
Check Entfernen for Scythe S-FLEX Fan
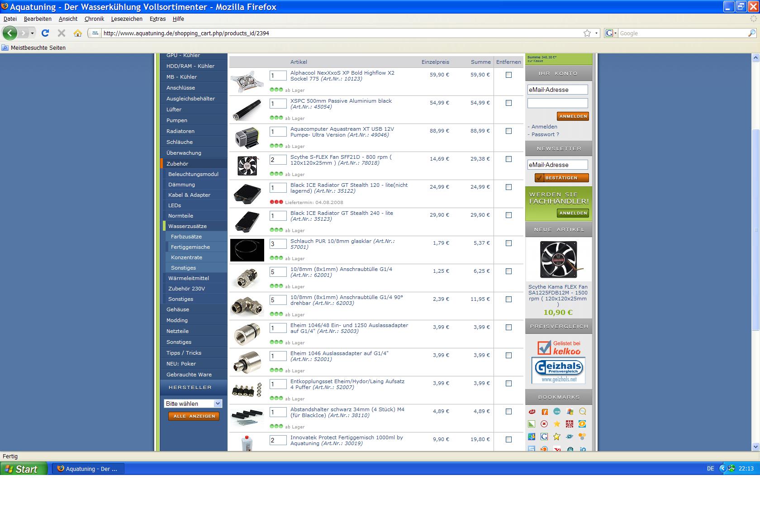(x=508, y=159)
